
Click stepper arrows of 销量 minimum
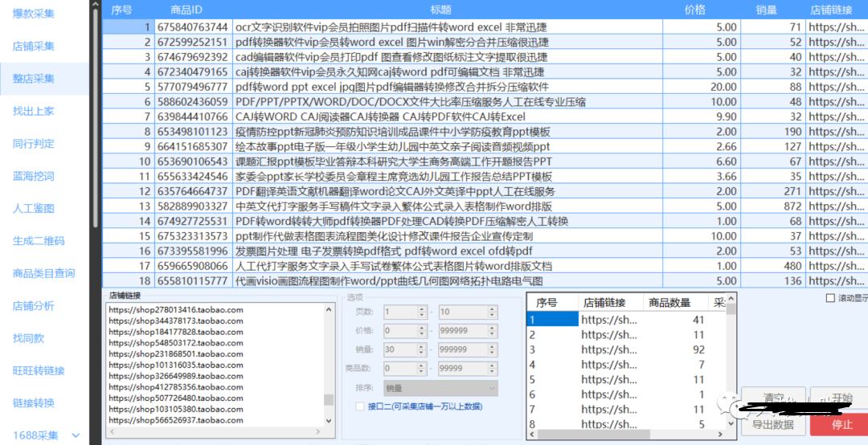422,349
